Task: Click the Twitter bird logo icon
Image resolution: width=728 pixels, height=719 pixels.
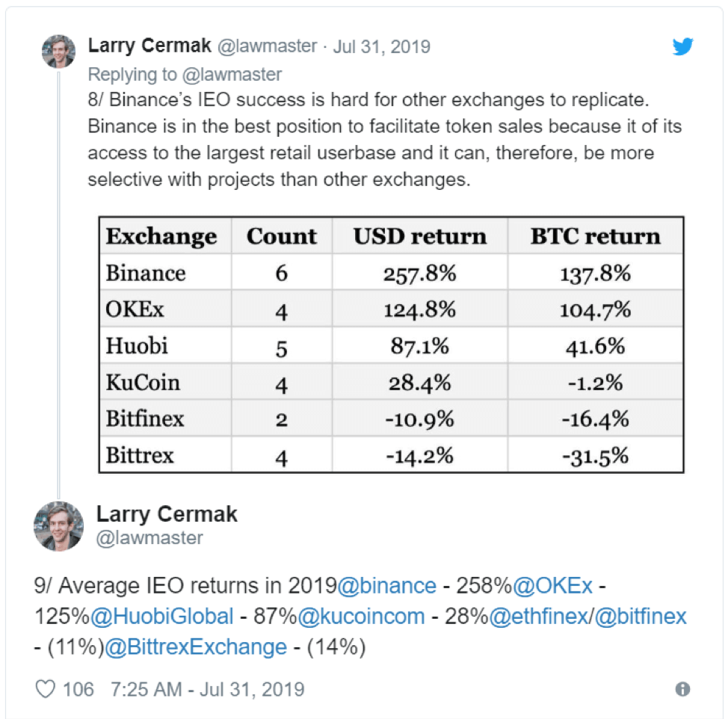Action: 682,46
